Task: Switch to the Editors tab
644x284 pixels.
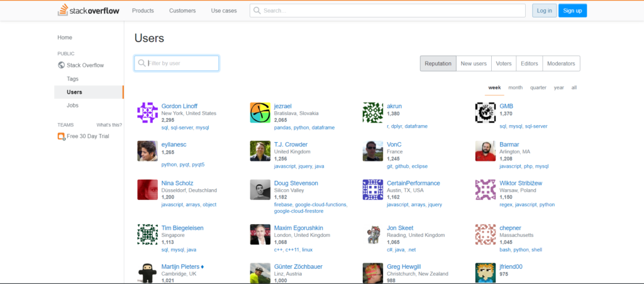Action: pyautogui.click(x=529, y=63)
